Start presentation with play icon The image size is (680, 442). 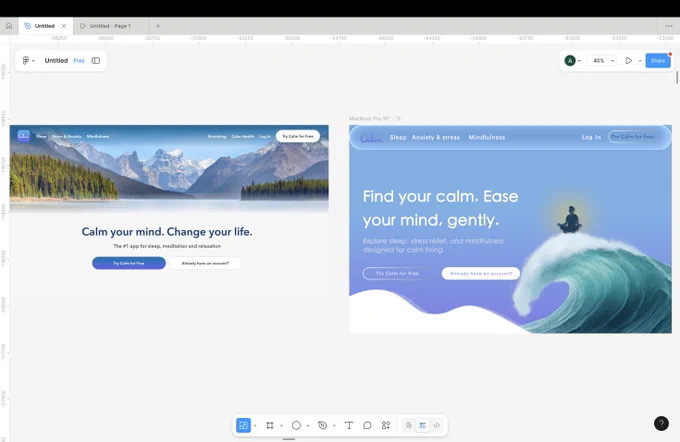(x=628, y=61)
